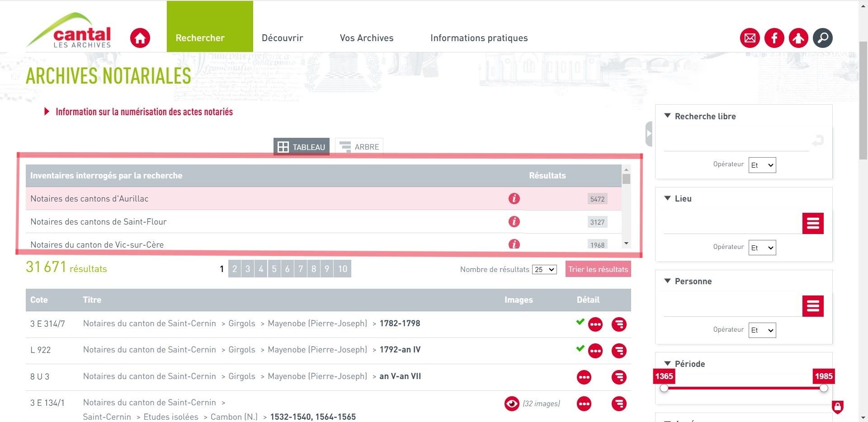Open the Informations pratiques menu
Viewport: 868px width, 422px height.
tap(479, 38)
